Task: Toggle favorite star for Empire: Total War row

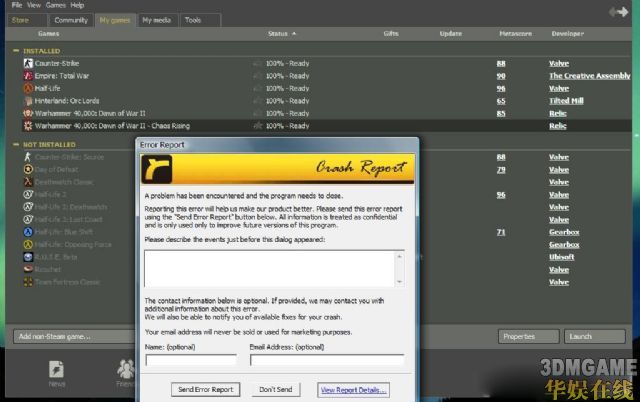Action: click(x=258, y=76)
